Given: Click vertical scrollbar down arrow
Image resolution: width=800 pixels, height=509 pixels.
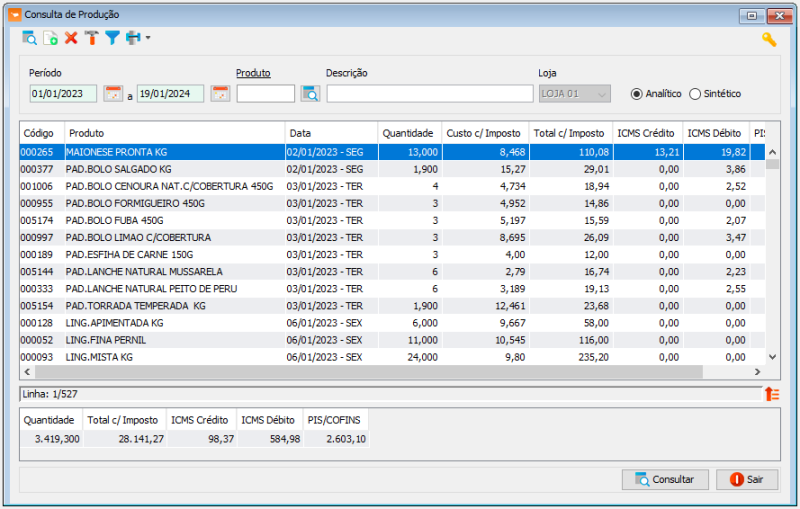Looking at the screenshot, I should pos(772,357).
